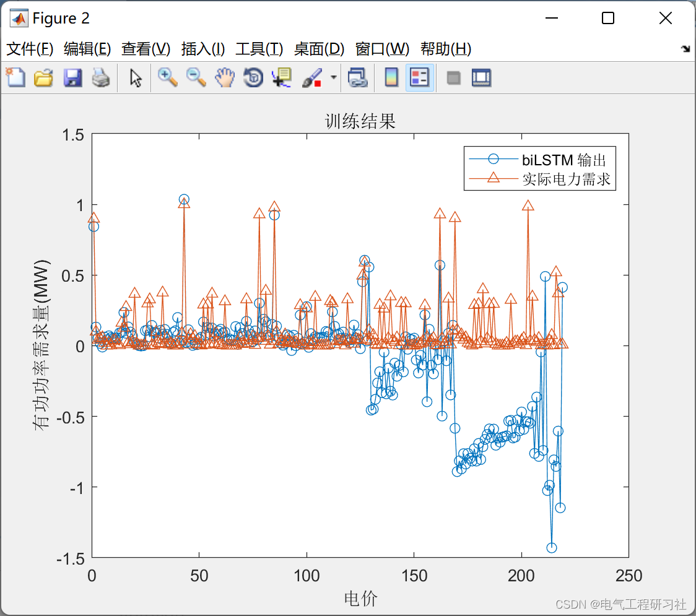The image size is (696, 616).
Task: Open the 窗口(W) menu
Action: (x=382, y=49)
